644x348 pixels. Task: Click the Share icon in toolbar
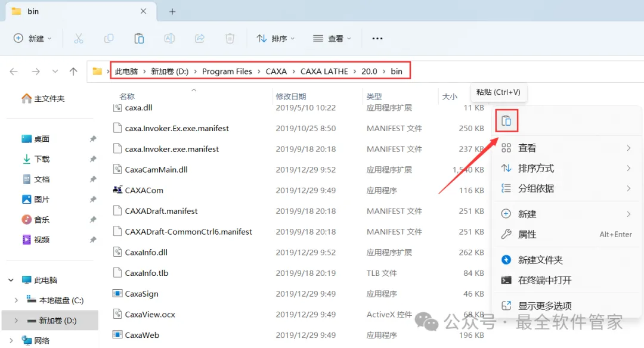click(200, 39)
